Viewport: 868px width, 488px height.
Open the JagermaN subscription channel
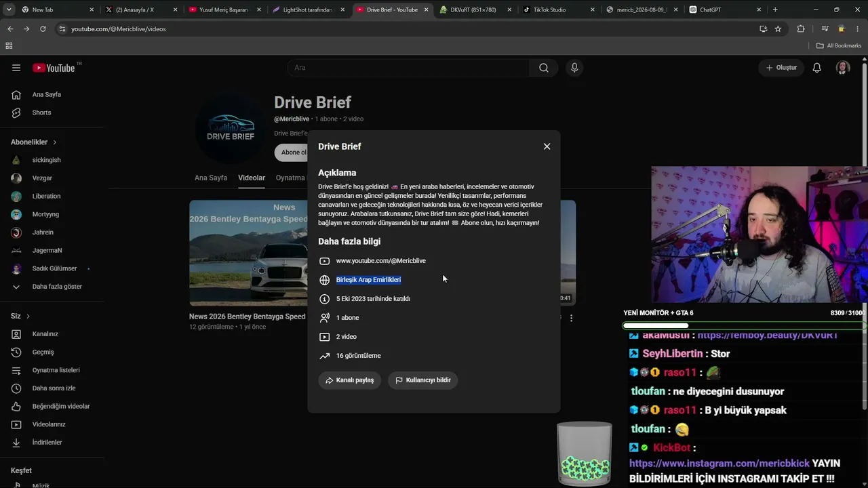pyautogui.click(x=47, y=250)
